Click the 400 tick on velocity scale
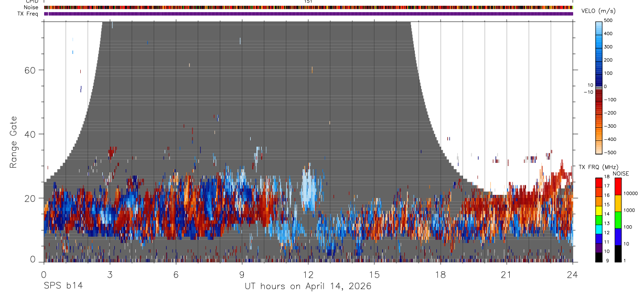644x297 pixels. point(608,34)
